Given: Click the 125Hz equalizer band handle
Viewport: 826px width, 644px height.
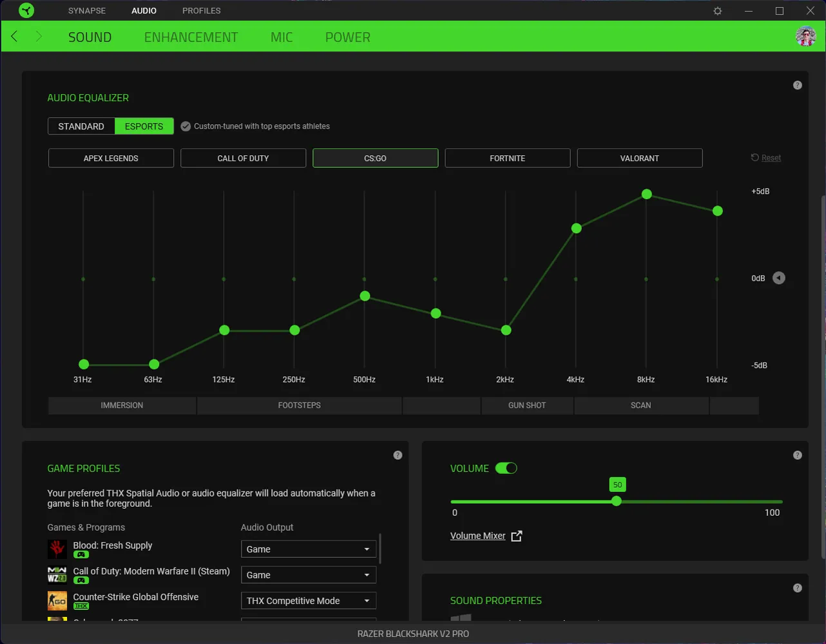Looking at the screenshot, I should pos(224,330).
